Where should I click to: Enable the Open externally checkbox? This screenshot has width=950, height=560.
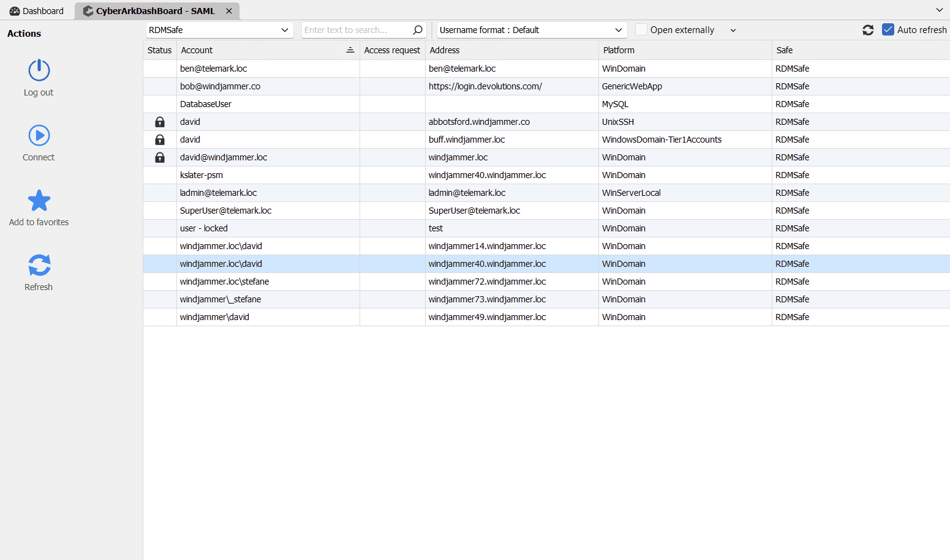(641, 29)
